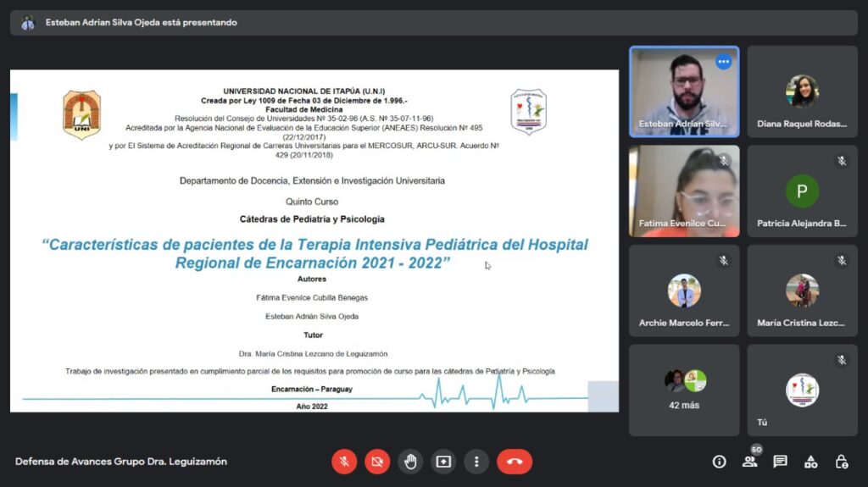Image resolution: width=868 pixels, height=487 pixels.
Task: Click the present screen icon
Action: [443, 462]
